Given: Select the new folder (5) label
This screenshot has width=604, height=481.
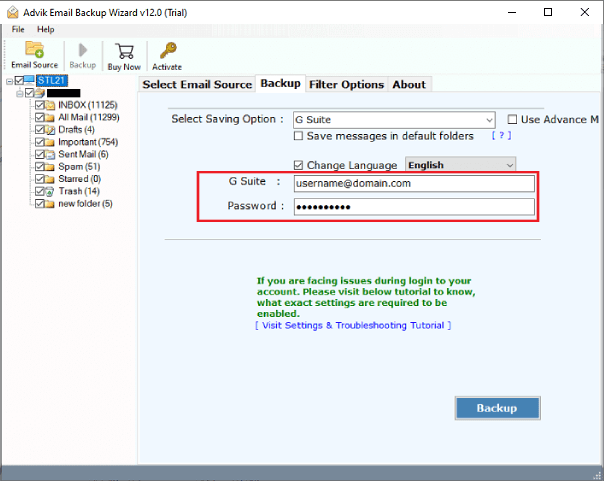Looking at the screenshot, I should [x=85, y=204].
